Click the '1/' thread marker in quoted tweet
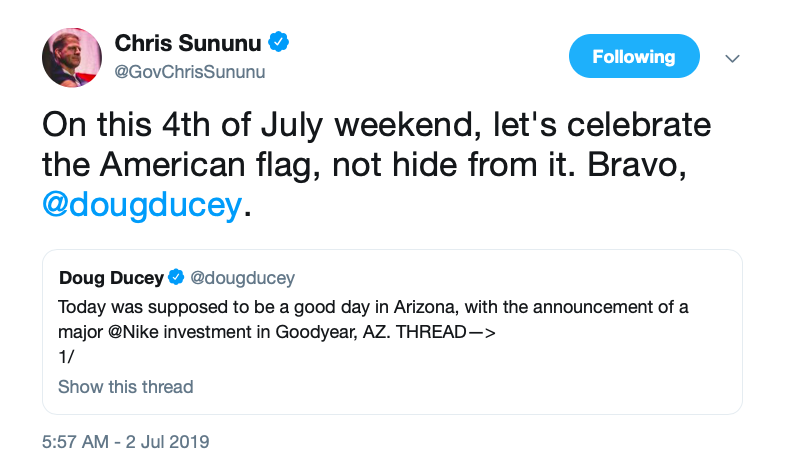Image resolution: width=790 pixels, height=467 pixels. pyautogui.click(x=66, y=357)
